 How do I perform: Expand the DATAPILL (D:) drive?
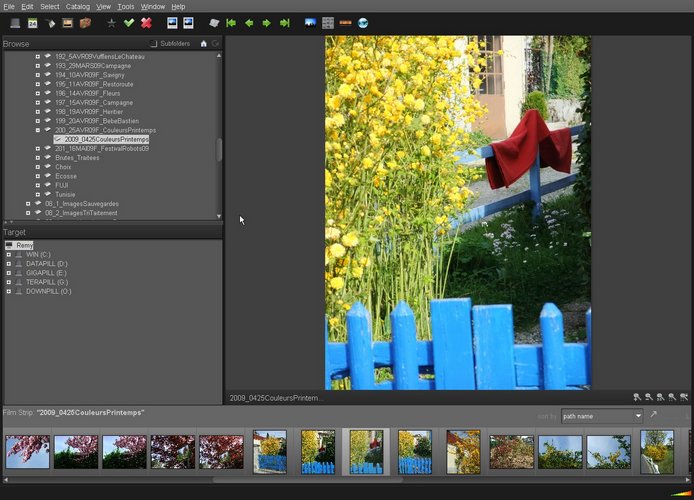click(x=8, y=264)
